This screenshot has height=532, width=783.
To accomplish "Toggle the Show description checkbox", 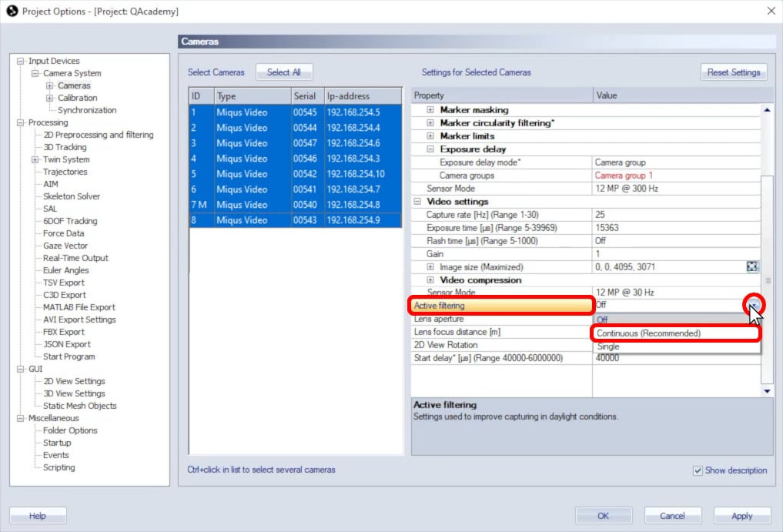I will 698,470.
